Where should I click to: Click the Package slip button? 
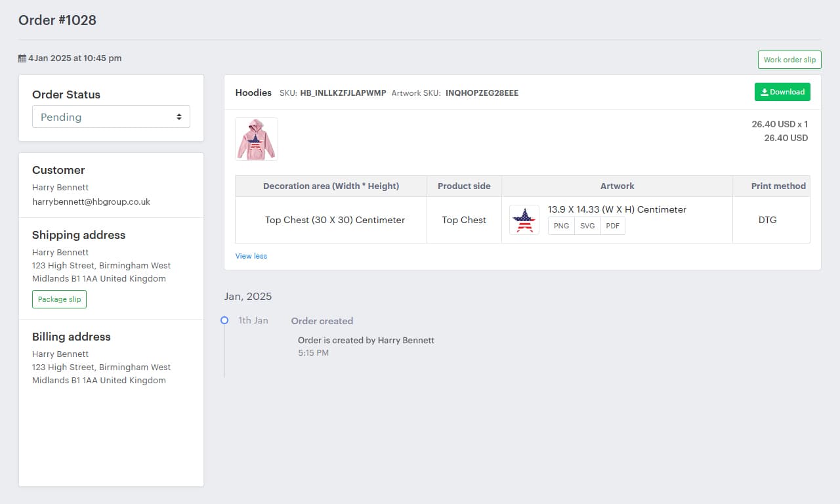tap(59, 299)
